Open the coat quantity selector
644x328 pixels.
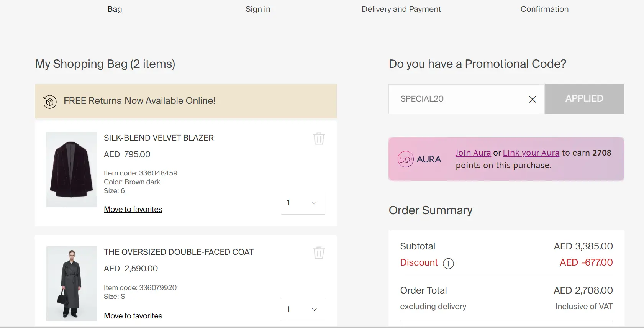pos(303,309)
